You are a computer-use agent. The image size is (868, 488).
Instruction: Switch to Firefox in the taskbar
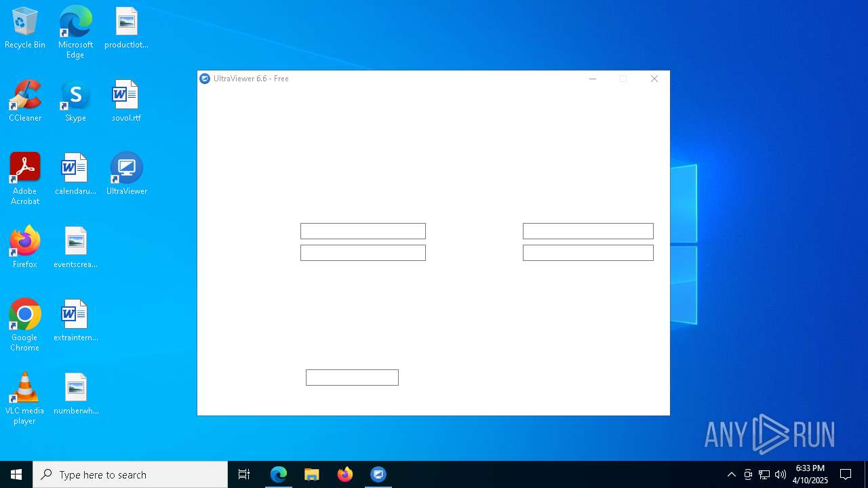[345, 474]
